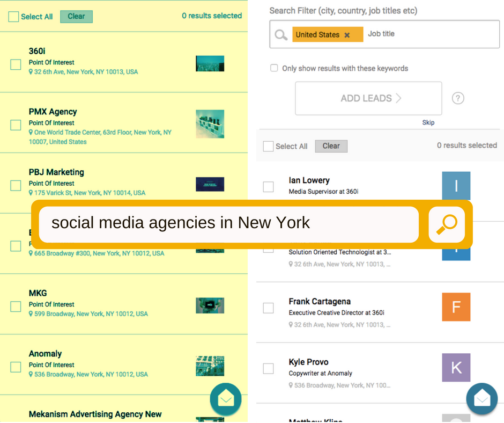The image size is (504, 423).
Task: Select the 360i company checkbox
Action: 16,64
